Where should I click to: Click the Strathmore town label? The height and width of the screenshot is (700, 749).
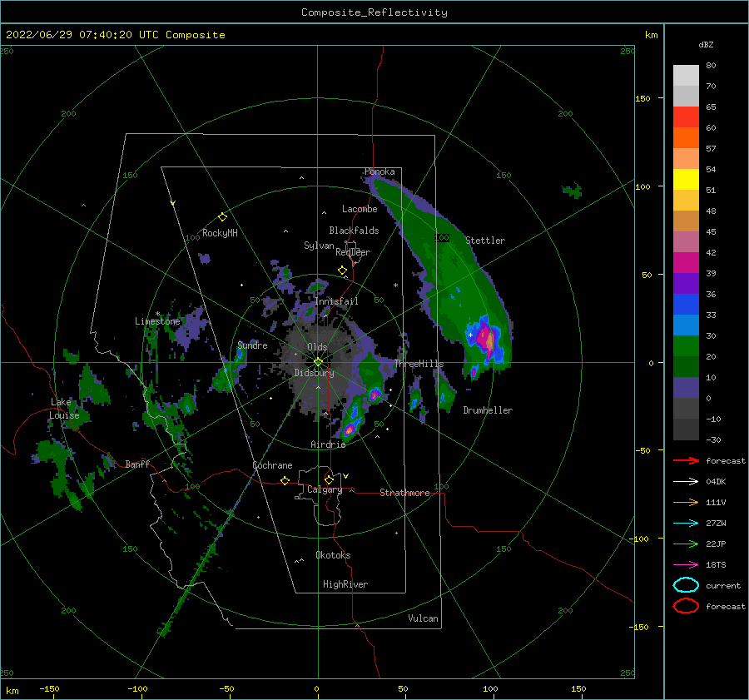click(404, 493)
